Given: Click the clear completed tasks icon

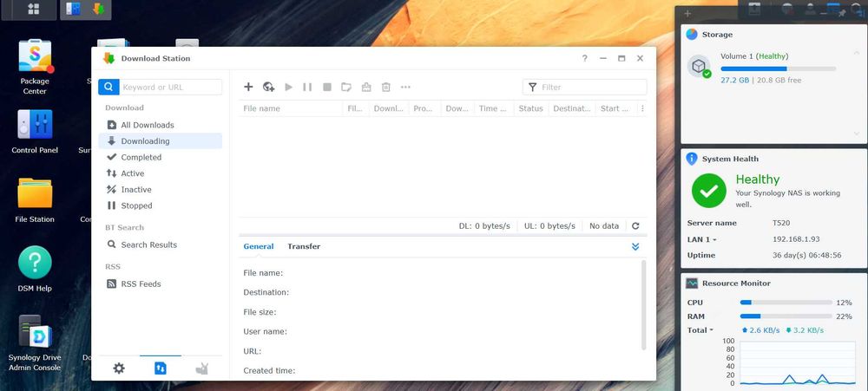Looking at the screenshot, I should point(366,87).
